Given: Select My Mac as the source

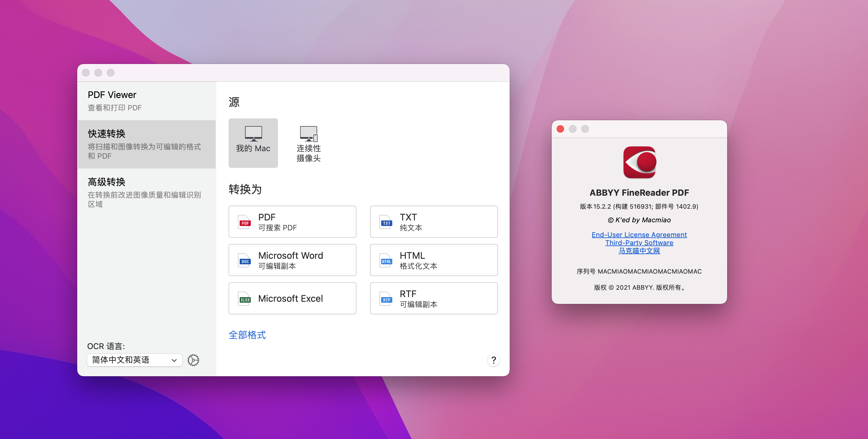Looking at the screenshot, I should click(253, 143).
